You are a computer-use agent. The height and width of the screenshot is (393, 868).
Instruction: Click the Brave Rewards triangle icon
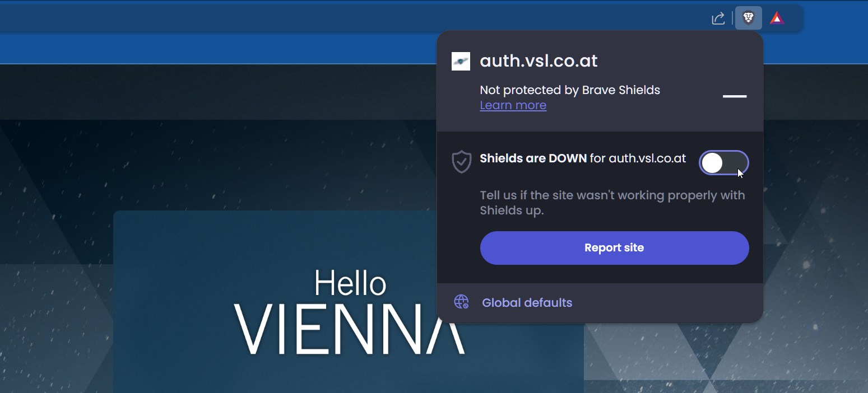click(x=776, y=18)
